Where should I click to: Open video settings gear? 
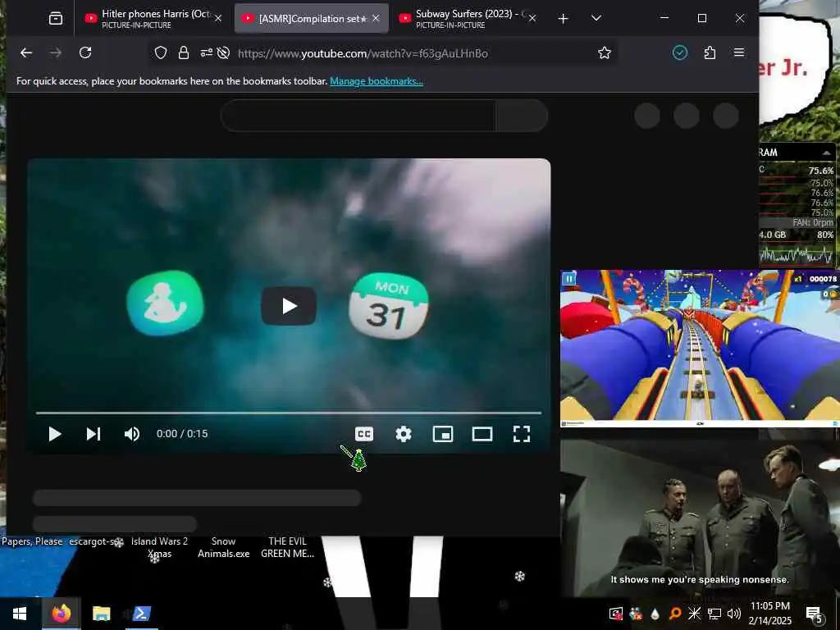click(404, 434)
